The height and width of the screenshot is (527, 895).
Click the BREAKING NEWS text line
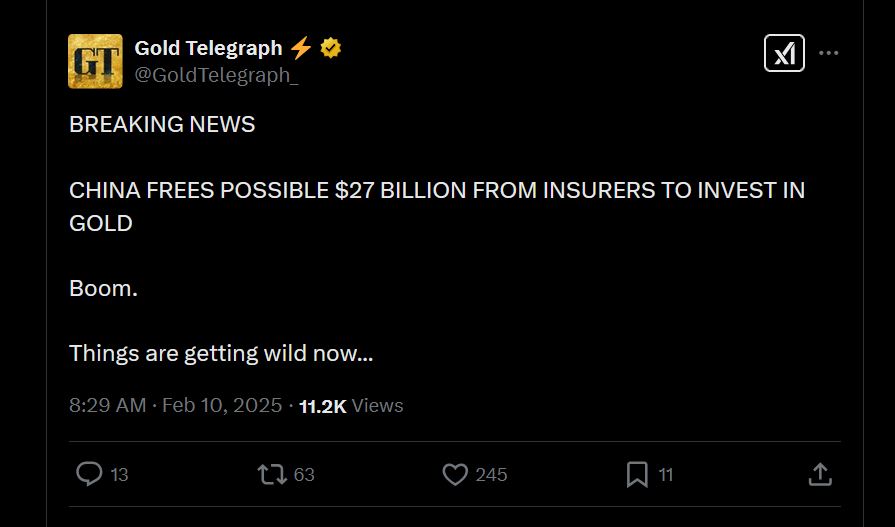[162, 124]
